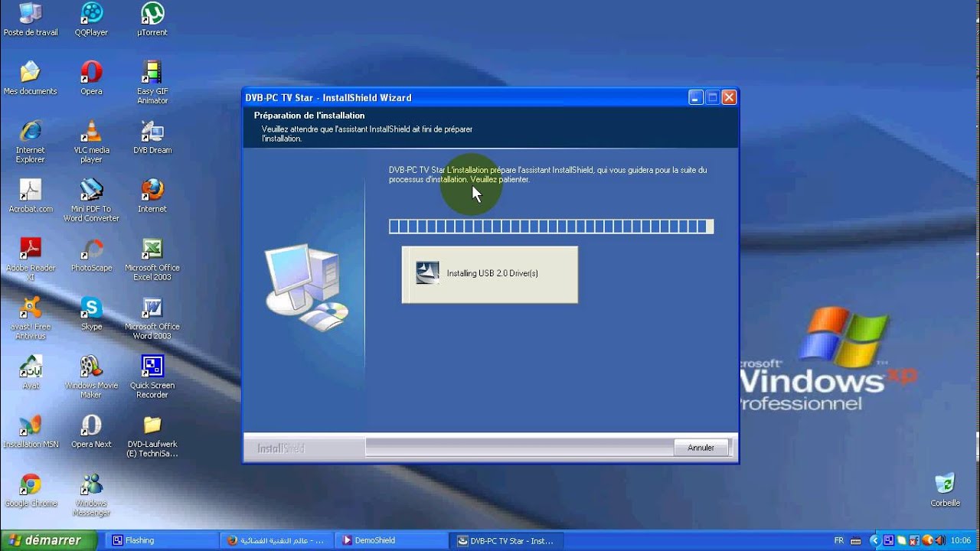Launch Microsoft Office Excel 2003
This screenshot has width=980, height=551.
[x=152, y=260]
